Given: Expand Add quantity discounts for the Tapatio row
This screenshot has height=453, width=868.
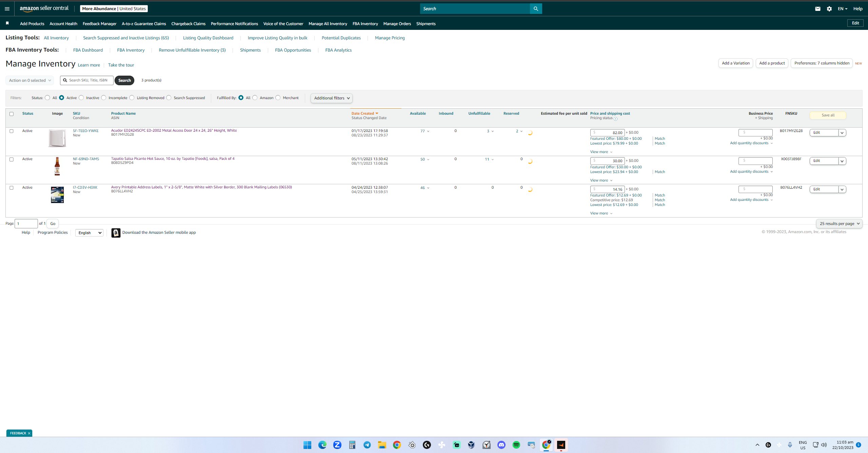Looking at the screenshot, I should click(x=751, y=172).
